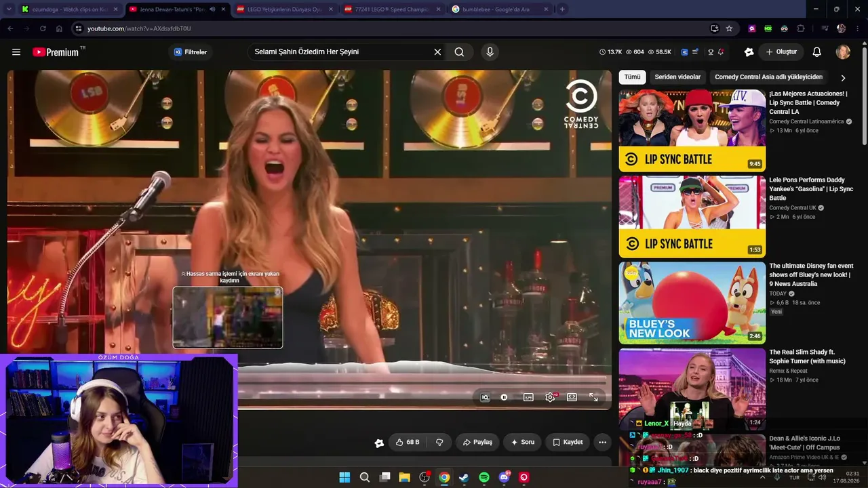Switch to the LEGO Yetişkinlerin Dünyası tab
The width and height of the screenshot is (868, 488).
283,9
